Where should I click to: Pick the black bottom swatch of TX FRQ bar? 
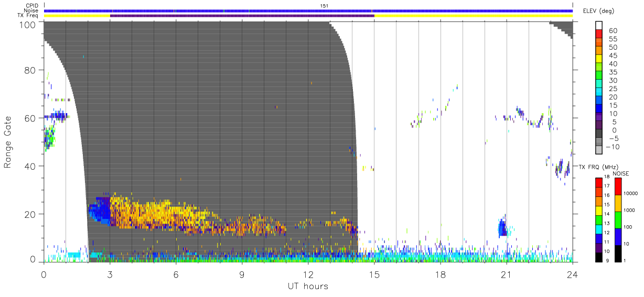coord(599,258)
